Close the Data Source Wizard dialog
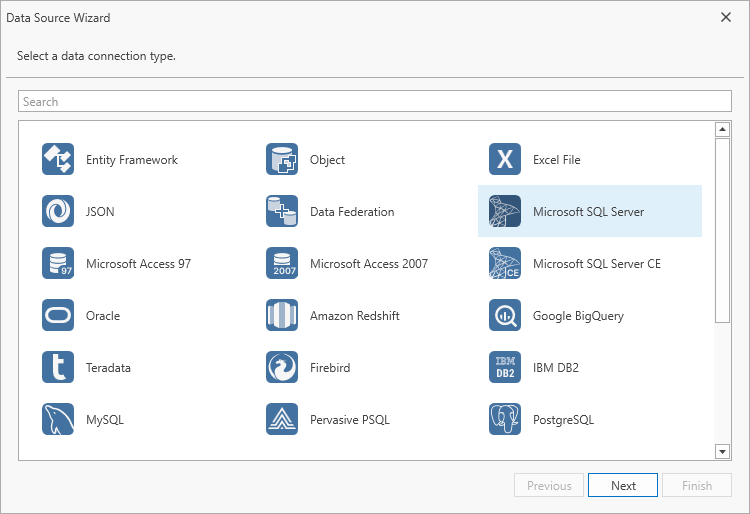The height and width of the screenshot is (514, 750). [x=726, y=17]
